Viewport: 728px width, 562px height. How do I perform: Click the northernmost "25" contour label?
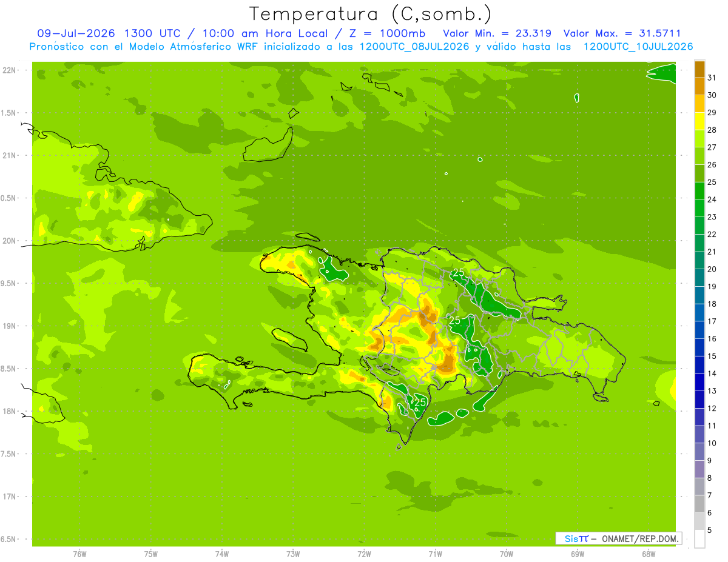point(459,273)
